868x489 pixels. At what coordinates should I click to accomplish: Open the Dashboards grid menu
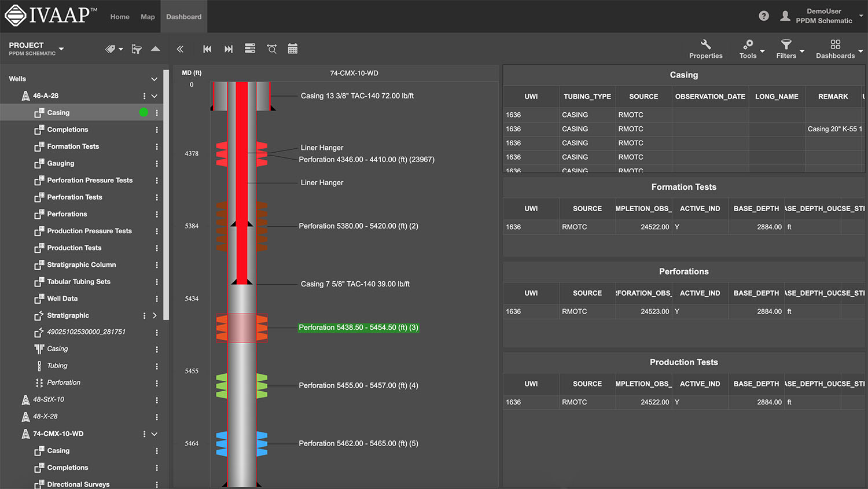835,49
